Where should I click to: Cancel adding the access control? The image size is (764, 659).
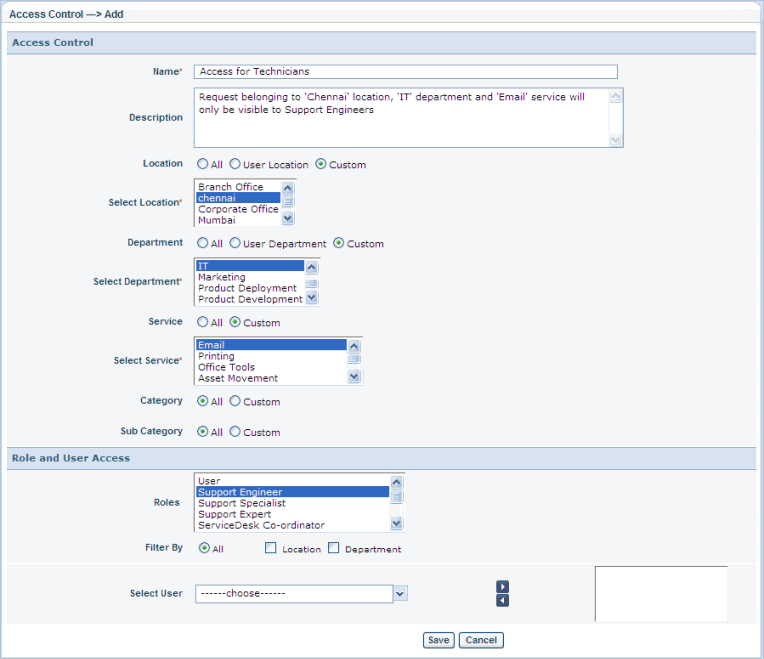pos(482,640)
